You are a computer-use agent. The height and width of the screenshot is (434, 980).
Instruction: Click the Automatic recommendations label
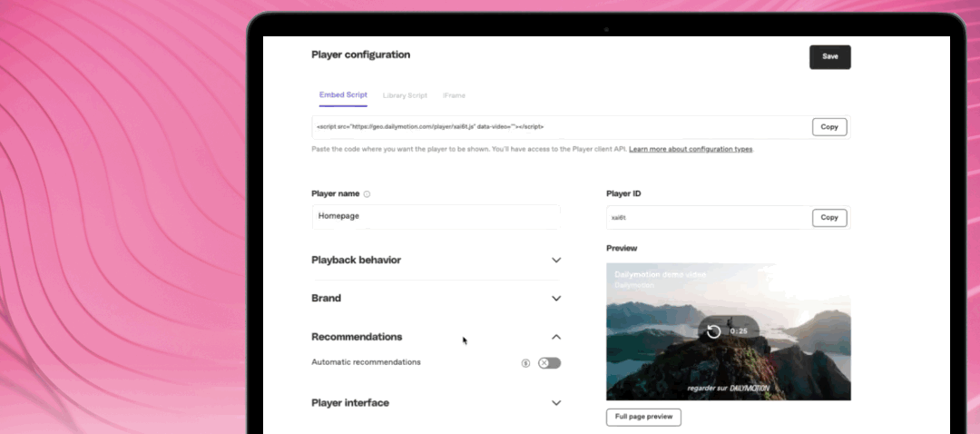tap(366, 362)
